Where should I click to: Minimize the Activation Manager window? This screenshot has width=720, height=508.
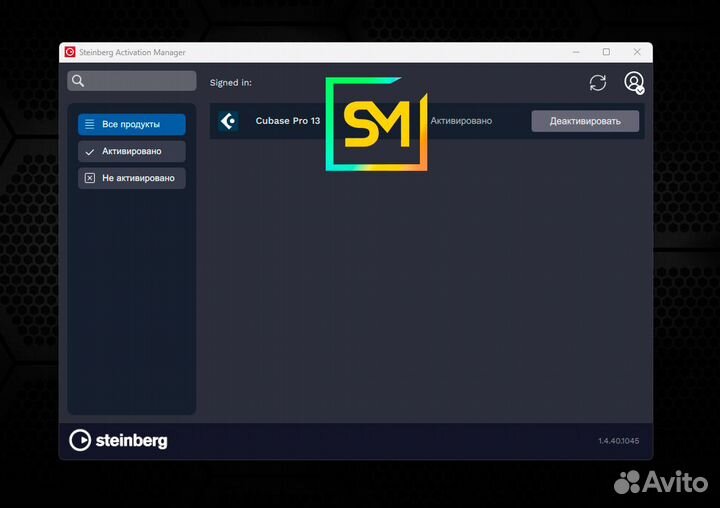tap(576, 52)
